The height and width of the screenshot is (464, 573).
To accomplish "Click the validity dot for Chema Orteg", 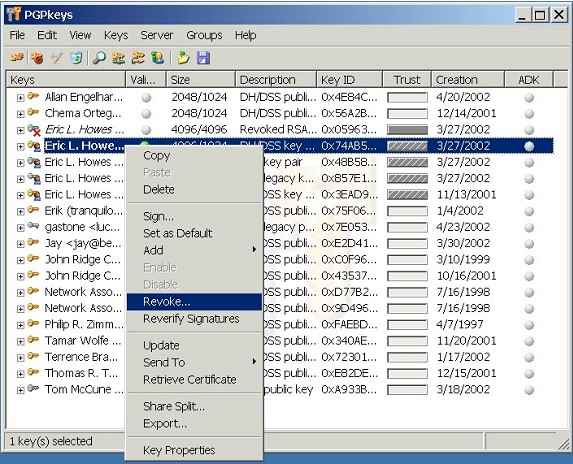I will pos(146,114).
